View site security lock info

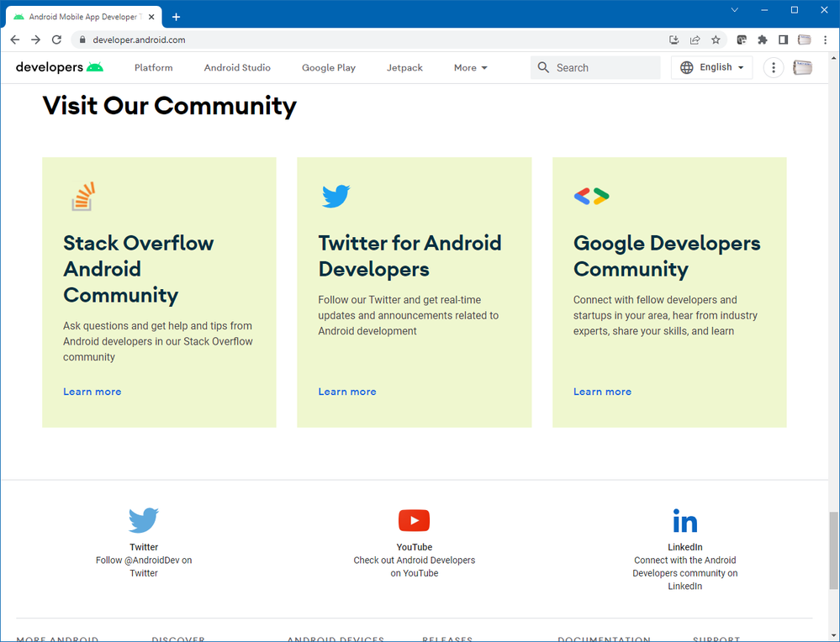82,39
